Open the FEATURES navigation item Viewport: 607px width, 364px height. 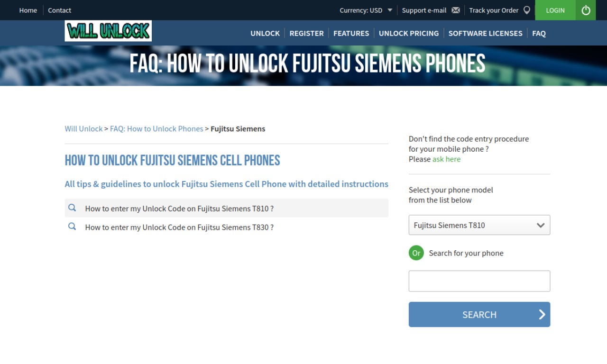351,33
